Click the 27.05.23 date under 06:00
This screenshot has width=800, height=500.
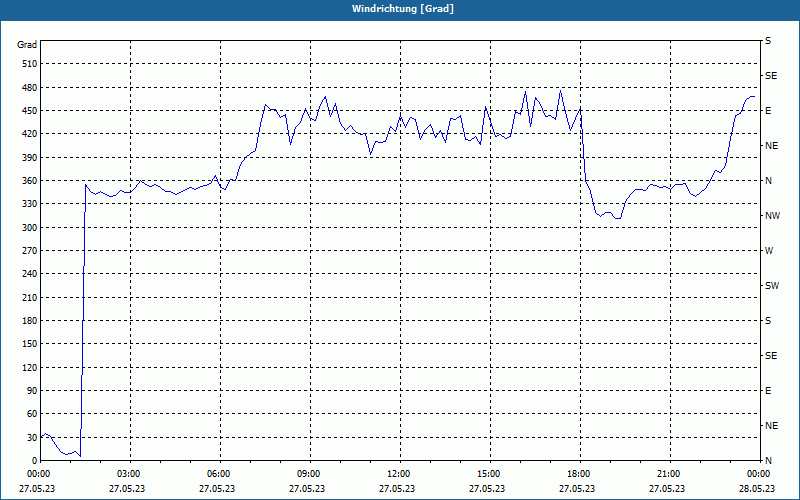pos(217,488)
